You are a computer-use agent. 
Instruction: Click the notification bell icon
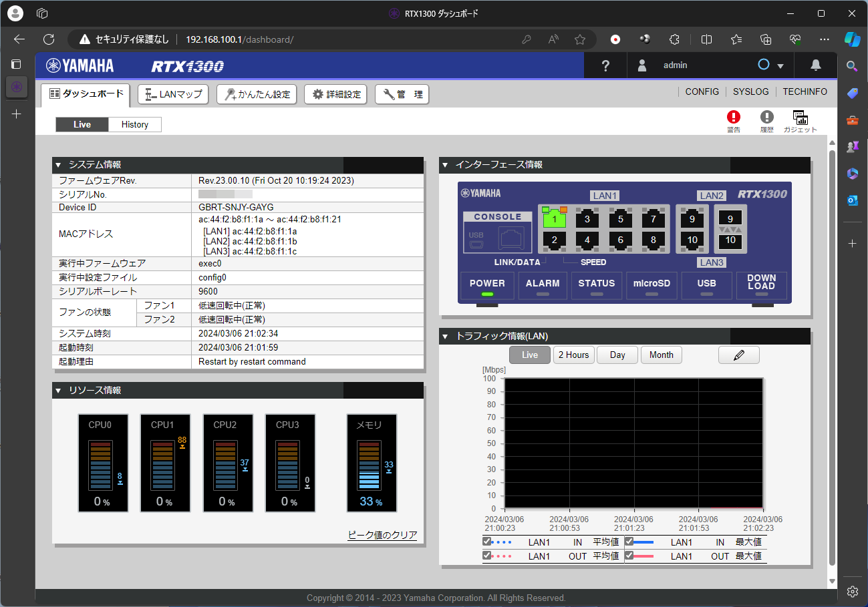coord(816,65)
